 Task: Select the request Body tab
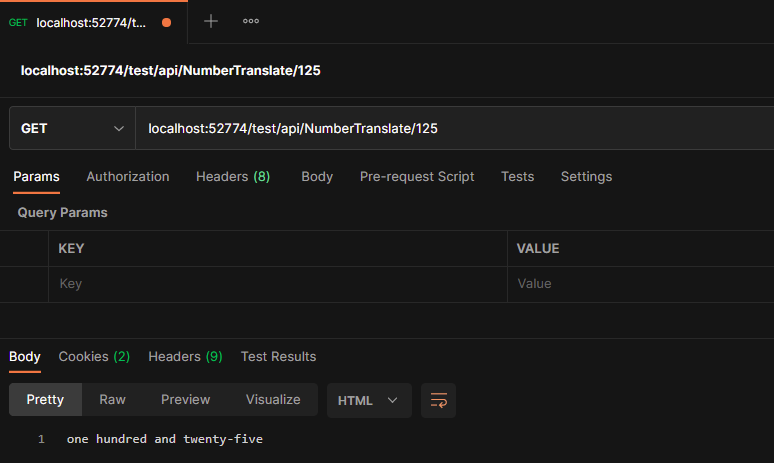pyautogui.click(x=317, y=176)
